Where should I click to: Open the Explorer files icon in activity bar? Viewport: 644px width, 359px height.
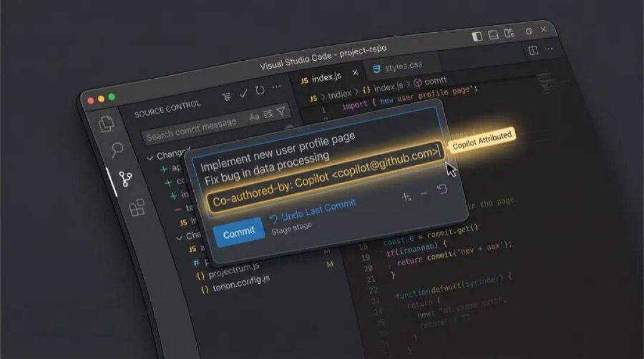click(106, 123)
